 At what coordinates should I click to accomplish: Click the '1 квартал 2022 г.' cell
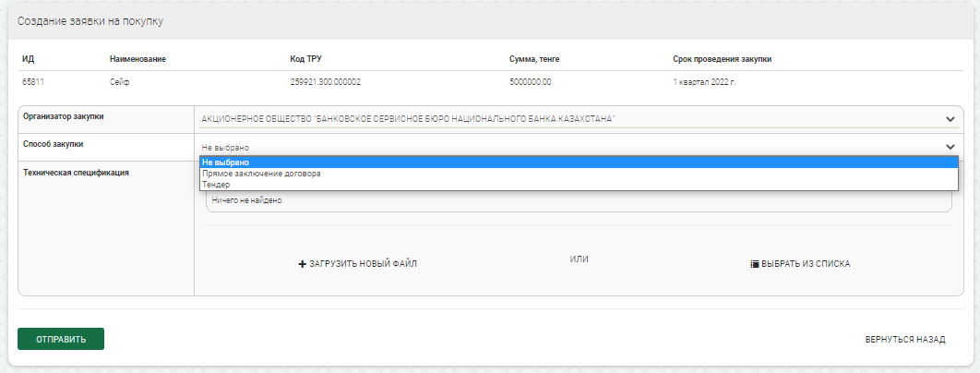(x=704, y=82)
